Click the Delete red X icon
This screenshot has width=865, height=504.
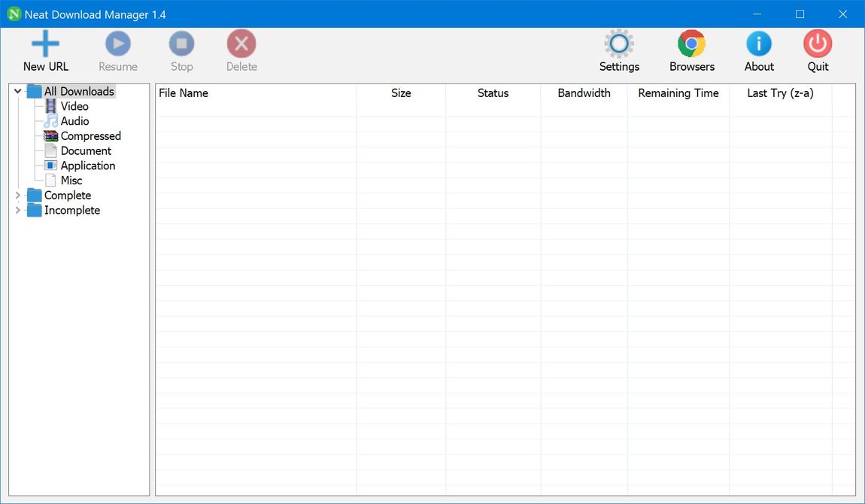tap(241, 44)
